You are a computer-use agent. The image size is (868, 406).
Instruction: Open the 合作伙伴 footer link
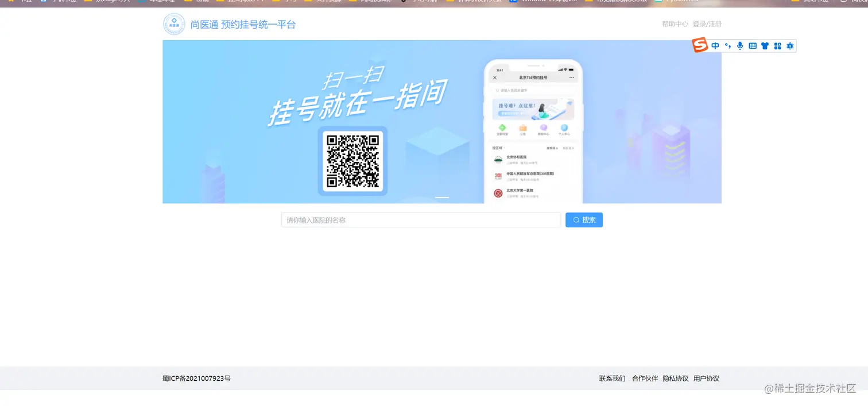[645, 378]
